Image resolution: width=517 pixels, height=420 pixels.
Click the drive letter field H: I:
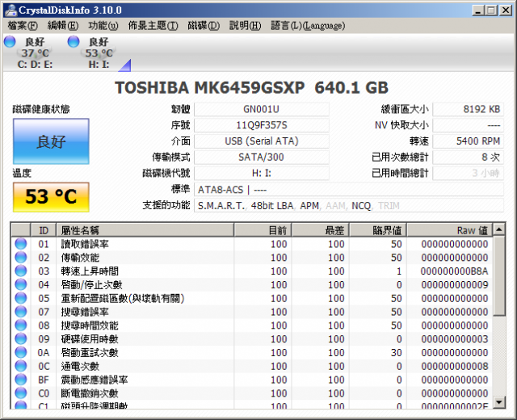click(262, 173)
